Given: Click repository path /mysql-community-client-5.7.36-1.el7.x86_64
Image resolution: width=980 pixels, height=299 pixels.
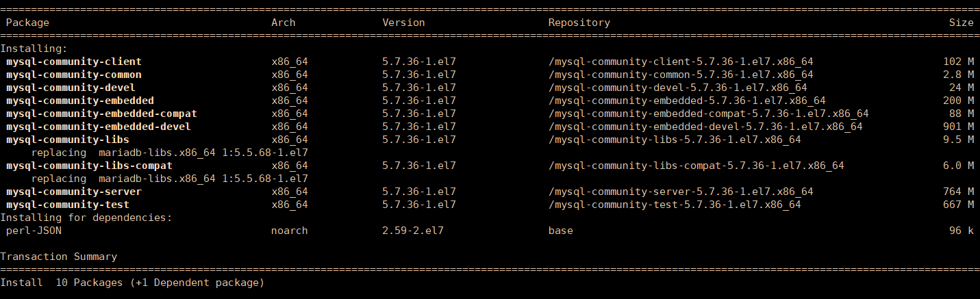Looking at the screenshot, I should click(x=681, y=62).
